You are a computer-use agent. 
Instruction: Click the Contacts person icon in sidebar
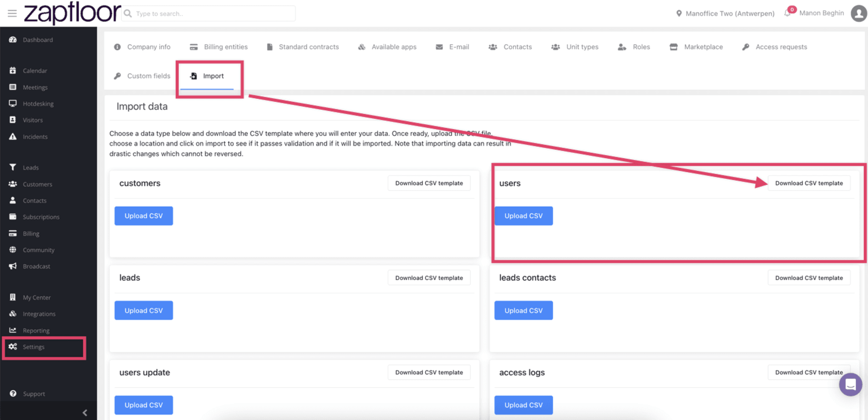[x=13, y=200]
